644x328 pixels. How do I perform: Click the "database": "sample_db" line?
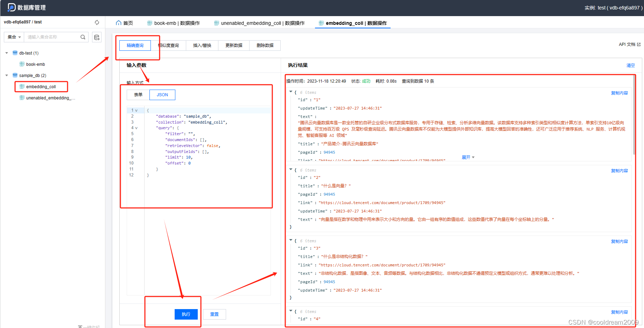click(184, 116)
